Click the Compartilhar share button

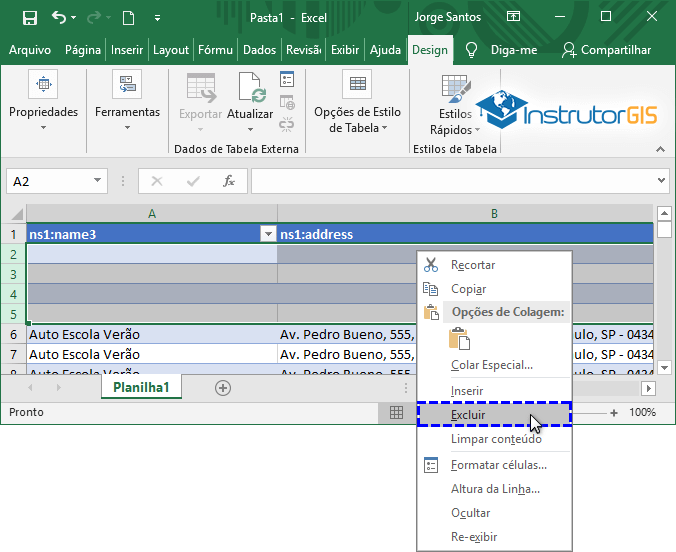point(606,50)
